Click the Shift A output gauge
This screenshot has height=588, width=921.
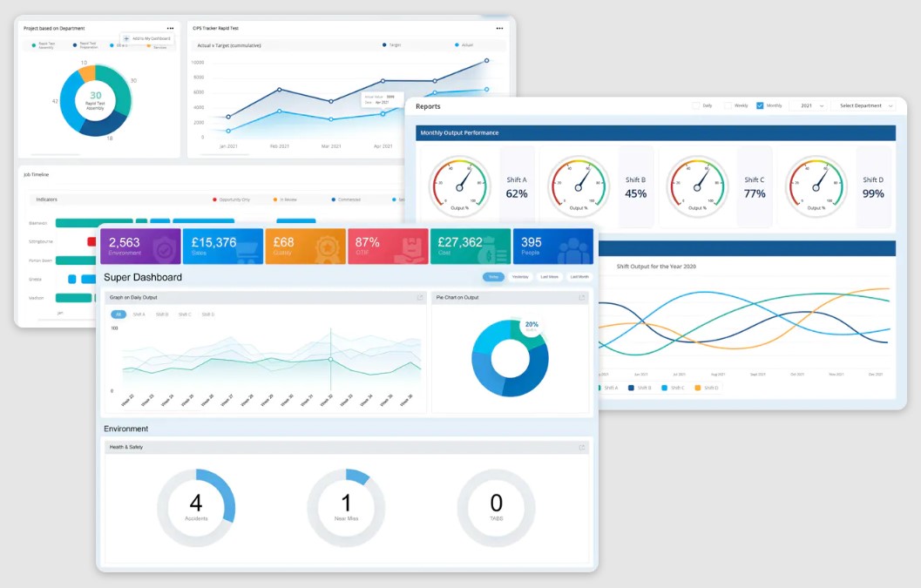click(459, 186)
